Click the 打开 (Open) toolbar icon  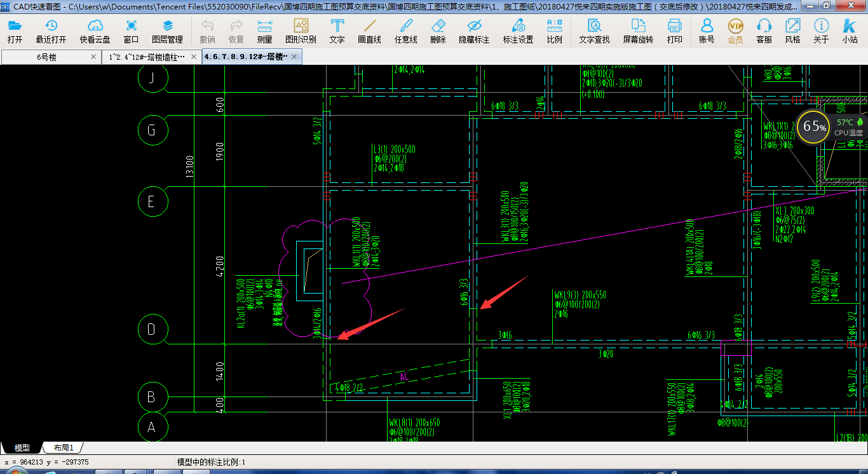point(15,31)
